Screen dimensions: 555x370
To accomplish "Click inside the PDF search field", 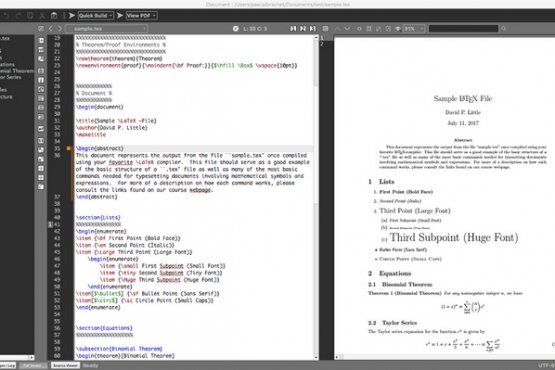I will tap(463, 29).
